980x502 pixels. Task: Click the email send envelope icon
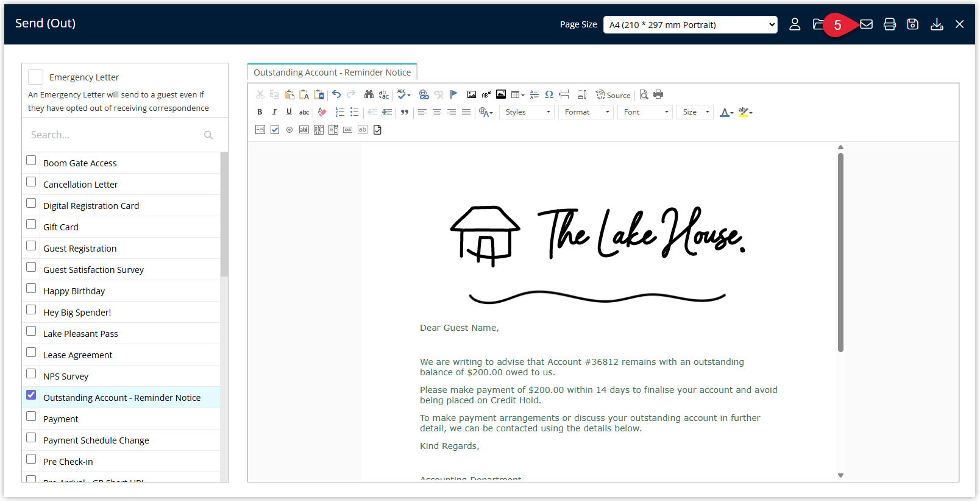pyautogui.click(x=866, y=24)
